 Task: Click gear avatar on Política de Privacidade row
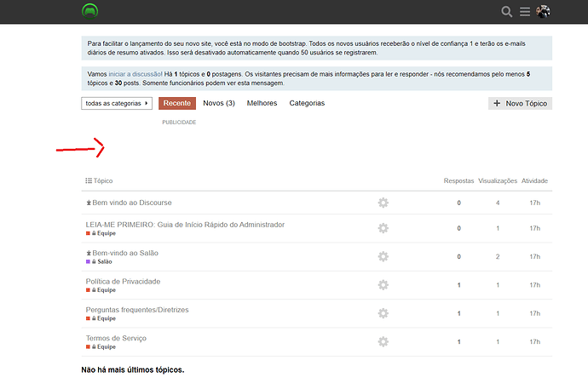[383, 285]
